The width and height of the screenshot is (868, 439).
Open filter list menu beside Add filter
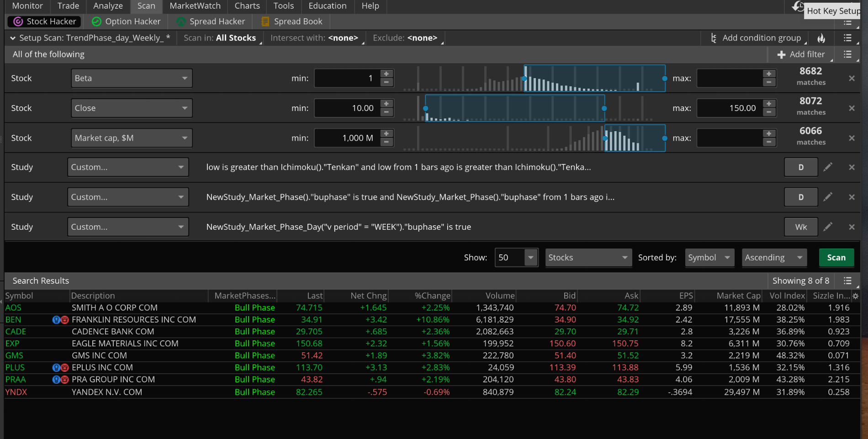tap(847, 54)
